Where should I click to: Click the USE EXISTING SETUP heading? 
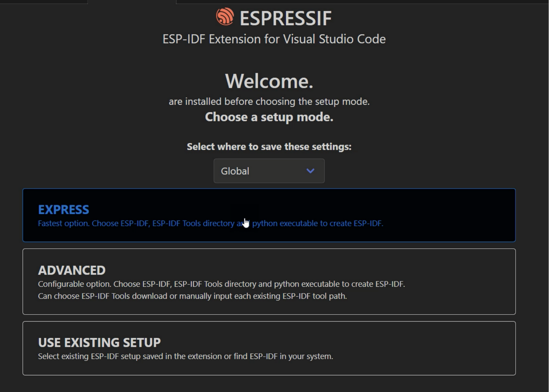[99, 342]
